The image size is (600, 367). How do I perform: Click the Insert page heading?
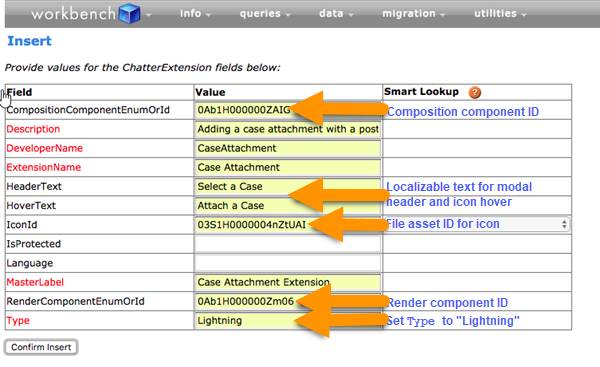pyautogui.click(x=29, y=41)
